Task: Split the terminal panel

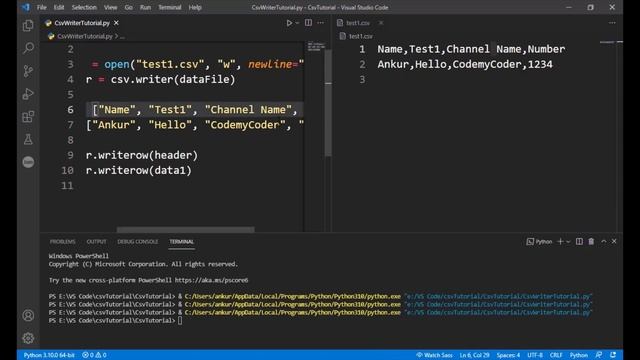Action: (579, 242)
